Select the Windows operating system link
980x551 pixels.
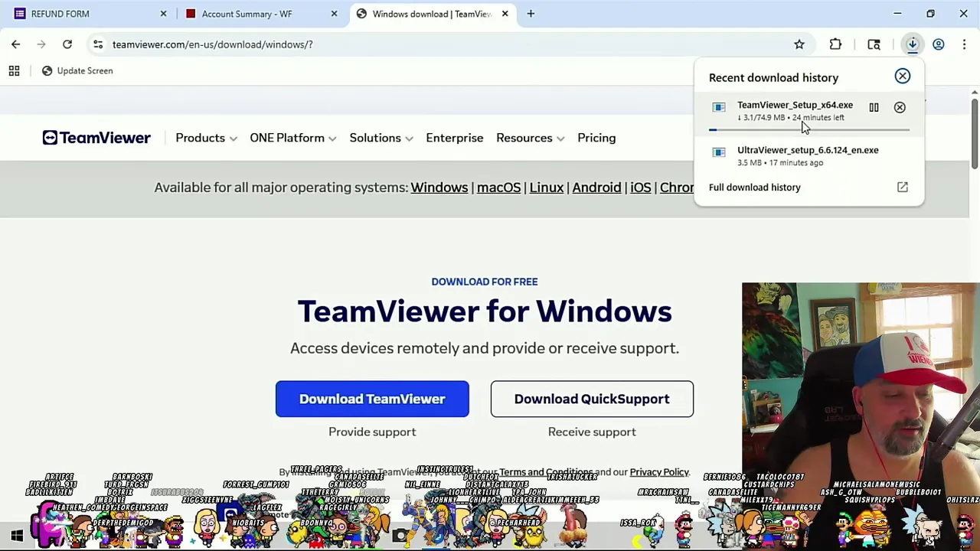pyautogui.click(x=439, y=187)
